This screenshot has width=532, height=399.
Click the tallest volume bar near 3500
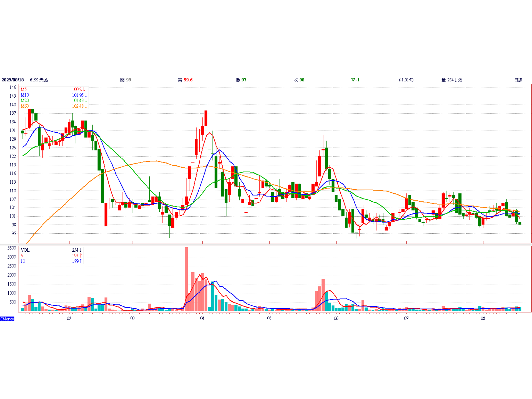(186, 279)
